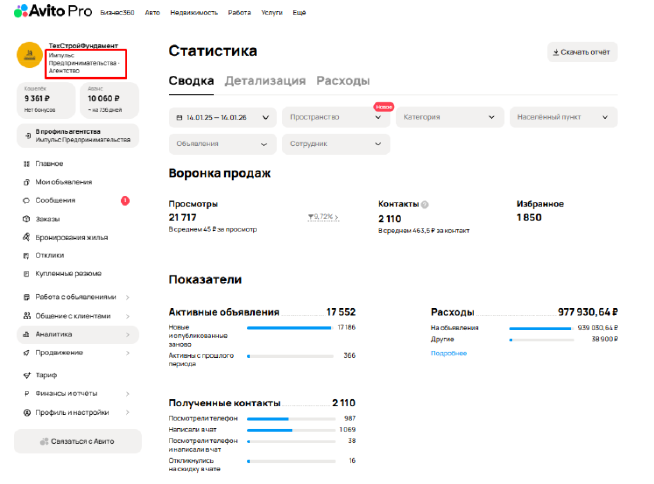
Task: Click the Avito Pro logo
Action: coord(56,12)
